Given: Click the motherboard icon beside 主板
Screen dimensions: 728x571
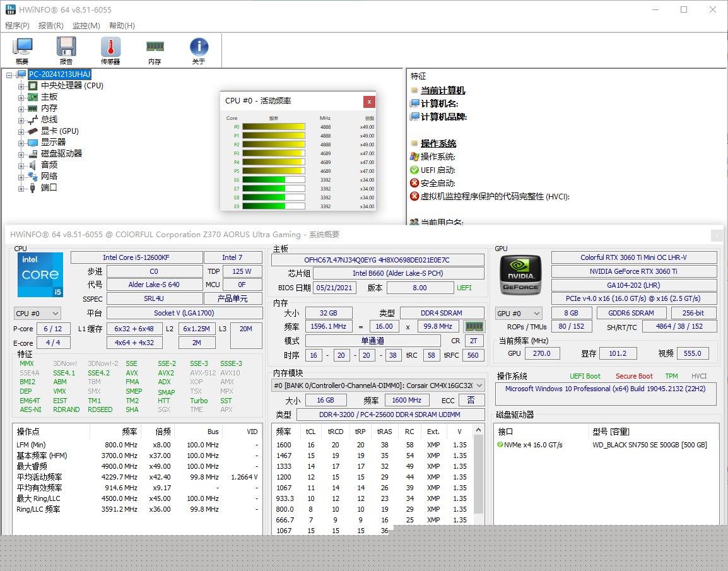Looking at the screenshot, I should (33, 97).
